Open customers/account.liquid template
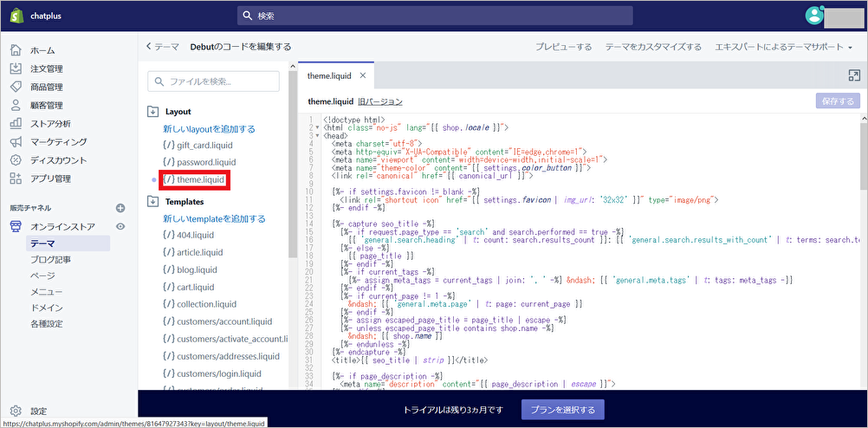The height and width of the screenshot is (428, 868). point(217,321)
